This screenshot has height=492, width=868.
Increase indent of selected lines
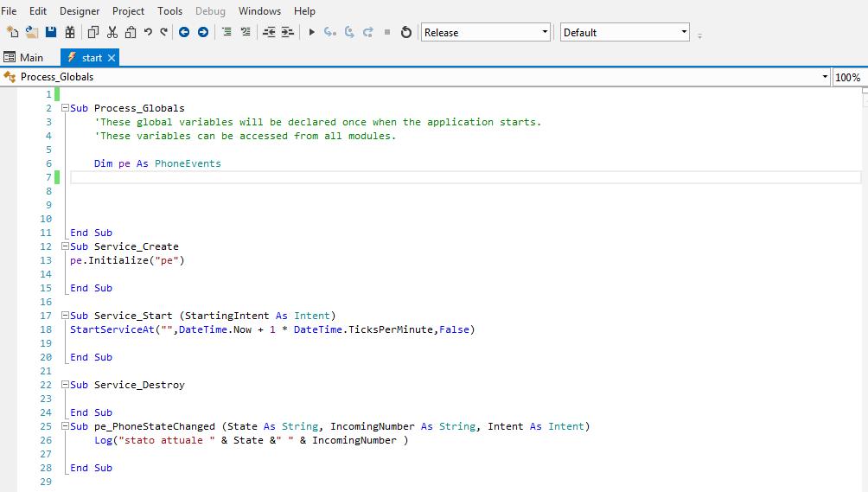click(x=287, y=32)
